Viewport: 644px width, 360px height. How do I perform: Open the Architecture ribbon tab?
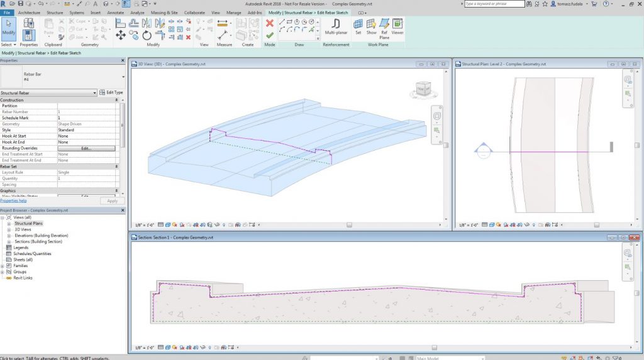point(29,13)
